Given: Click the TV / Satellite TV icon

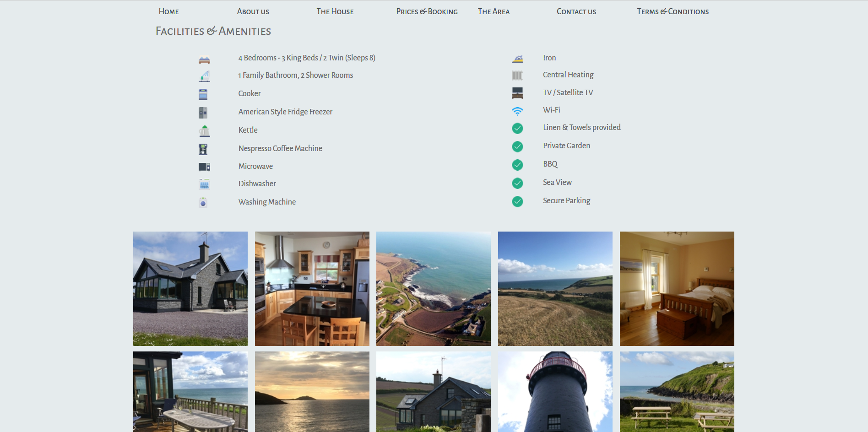Looking at the screenshot, I should (517, 93).
